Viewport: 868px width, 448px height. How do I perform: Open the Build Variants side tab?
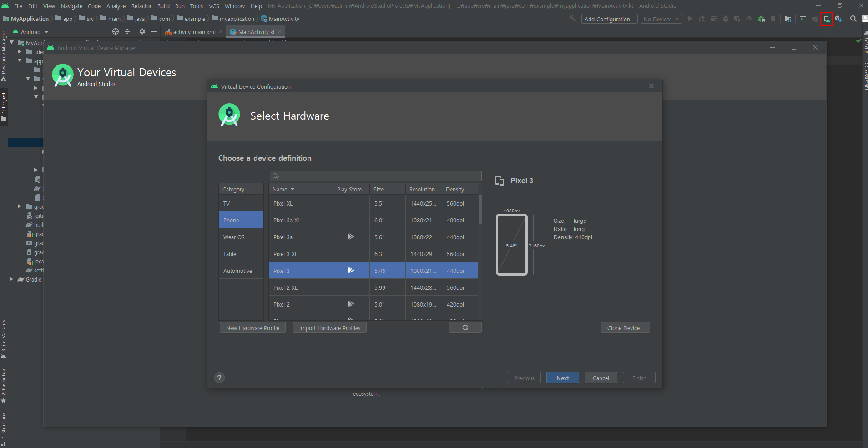[x=4, y=339]
